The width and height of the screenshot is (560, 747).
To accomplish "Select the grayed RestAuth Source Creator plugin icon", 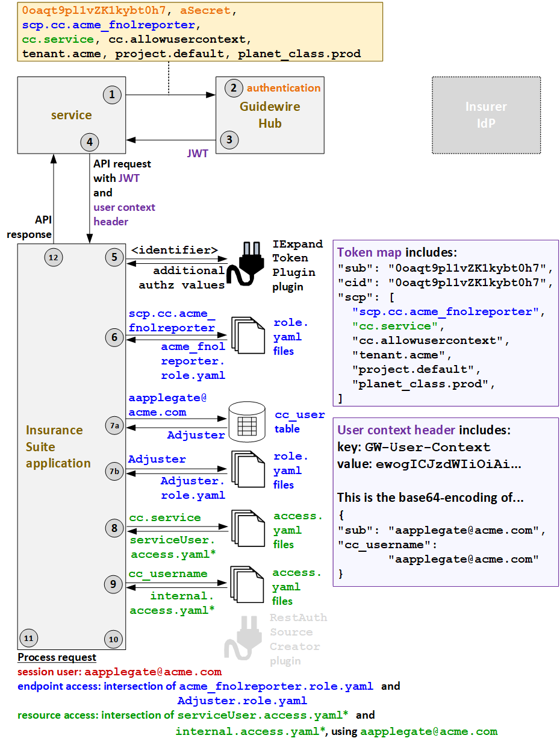I will tap(248, 637).
